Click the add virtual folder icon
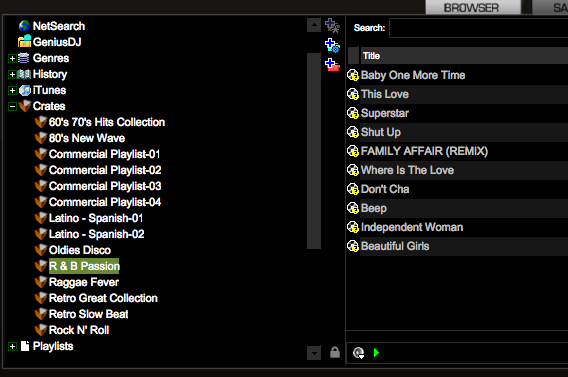This screenshot has width=568, height=377. coord(332,64)
